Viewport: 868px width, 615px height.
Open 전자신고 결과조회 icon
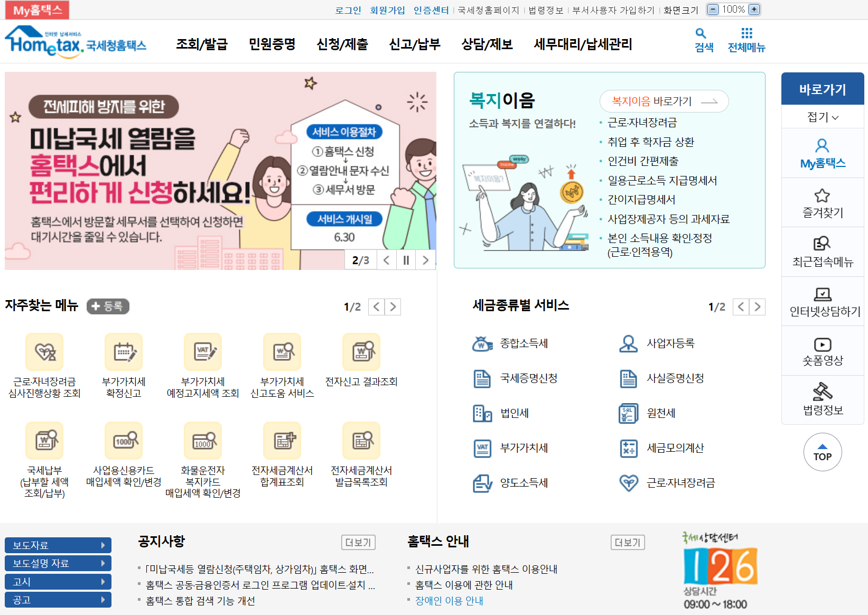click(361, 351)
